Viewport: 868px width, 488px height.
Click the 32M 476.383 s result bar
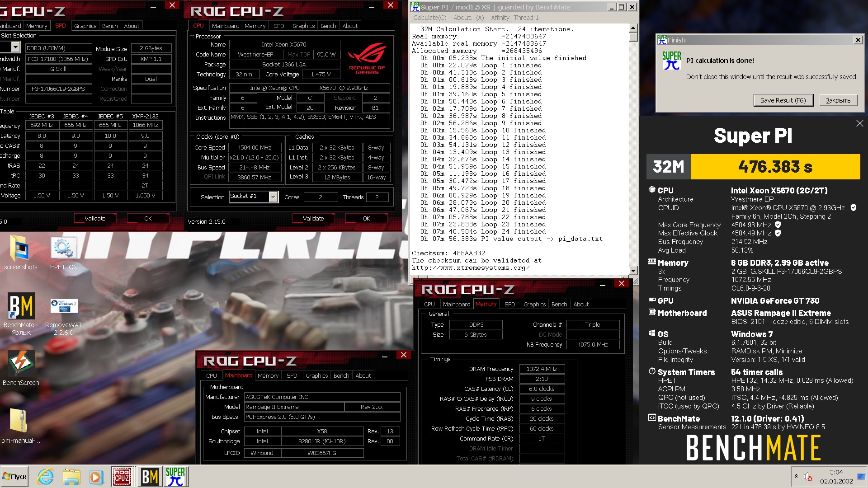point(753,167)
